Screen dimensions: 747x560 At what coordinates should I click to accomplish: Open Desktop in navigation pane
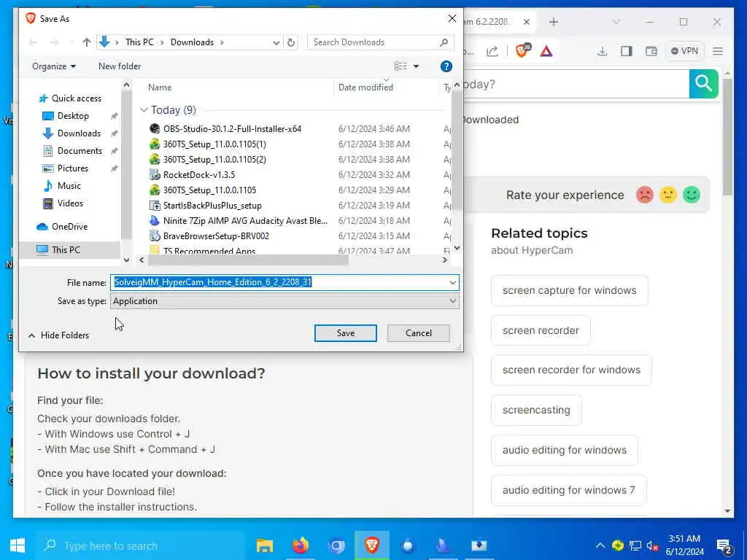pos(73,116)
